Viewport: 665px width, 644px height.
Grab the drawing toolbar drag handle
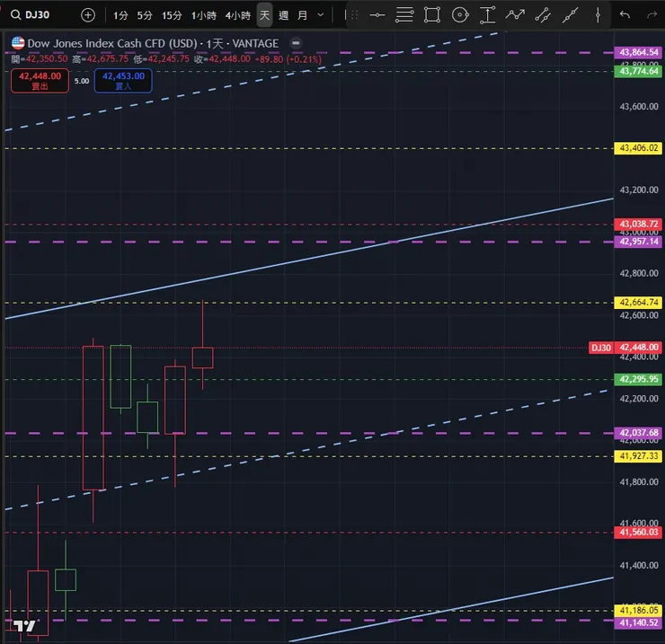point(355,15)
